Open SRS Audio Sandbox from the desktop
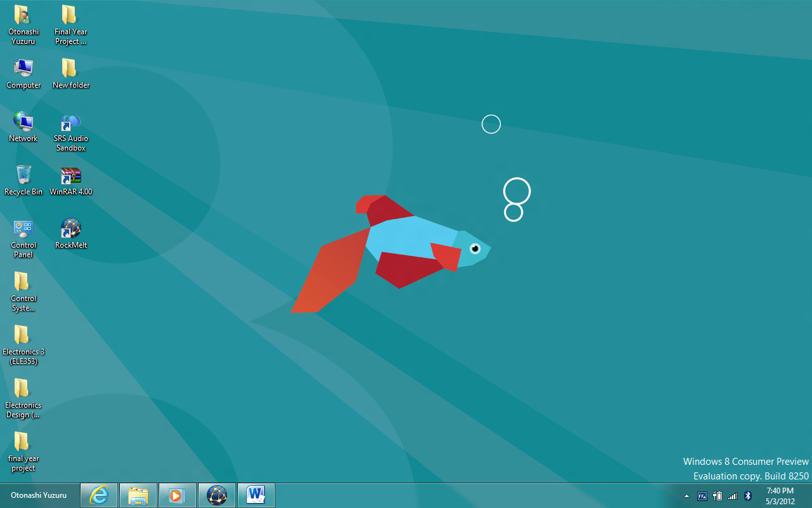The image size is (812, 508). [x=70, y=124]
